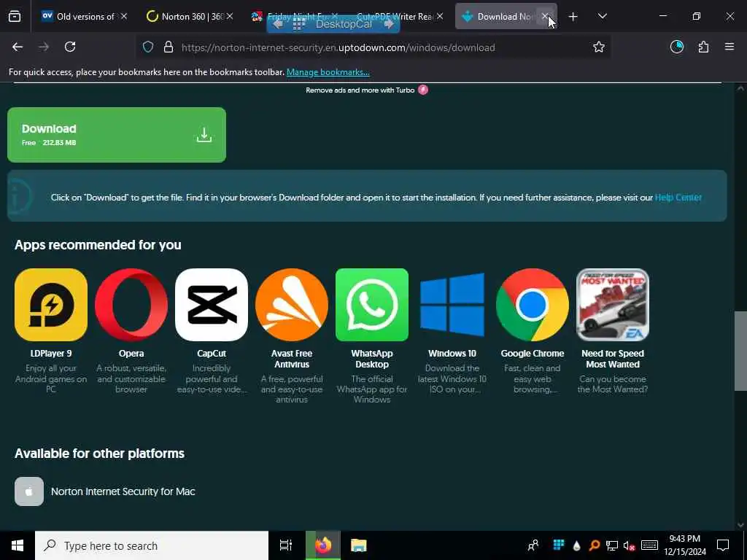Open Firefox application menu
This screenshot has height=560, width=747.
729,47
